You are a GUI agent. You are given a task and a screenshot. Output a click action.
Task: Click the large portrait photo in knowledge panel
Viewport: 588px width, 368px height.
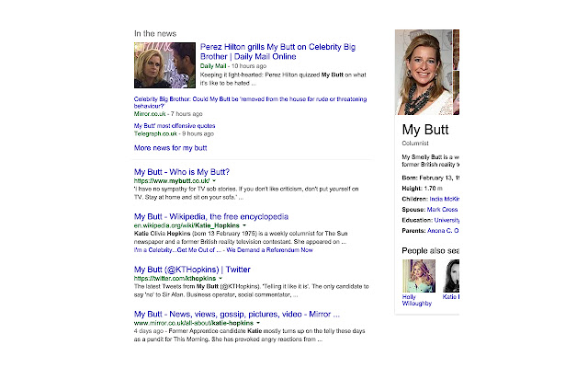pos(424,72)
